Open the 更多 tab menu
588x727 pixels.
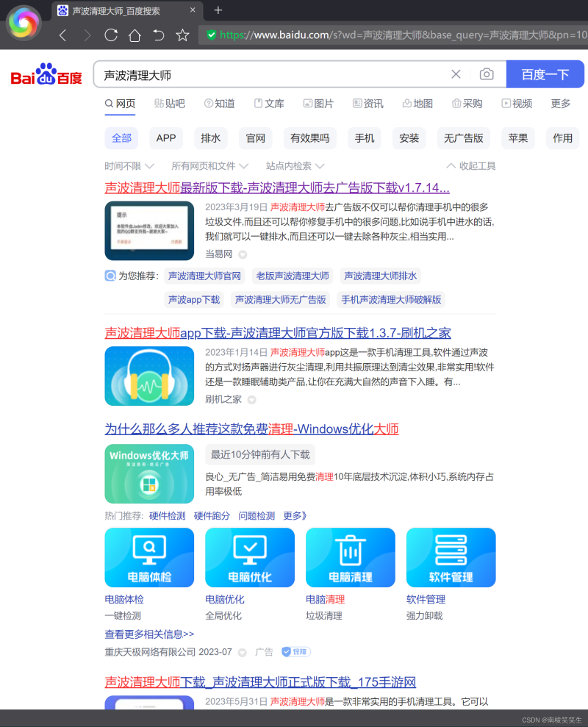[561, 104]
